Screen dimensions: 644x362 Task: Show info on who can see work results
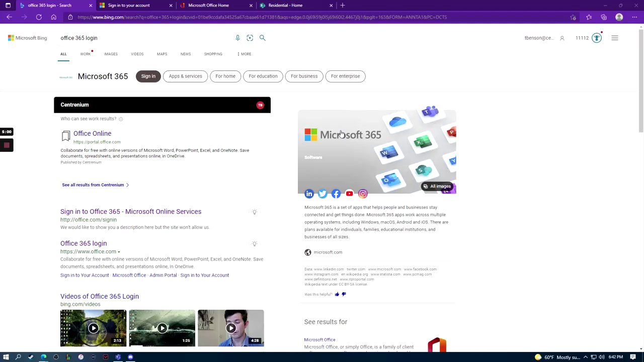(x=121, y=119)
